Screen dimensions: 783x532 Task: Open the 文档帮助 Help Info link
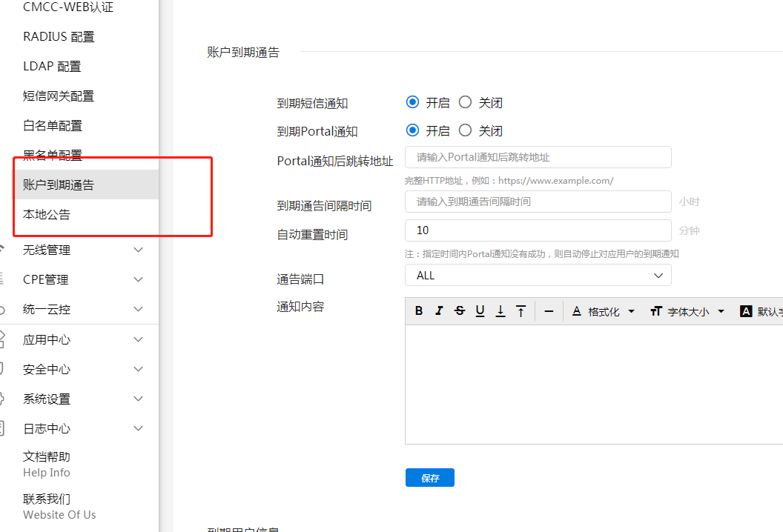(x=47, y=464)
